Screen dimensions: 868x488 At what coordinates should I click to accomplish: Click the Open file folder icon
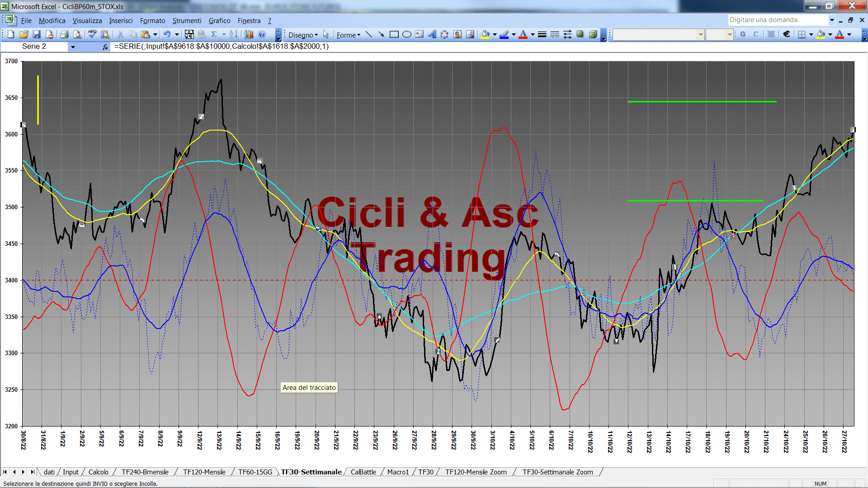coord(24,34)
